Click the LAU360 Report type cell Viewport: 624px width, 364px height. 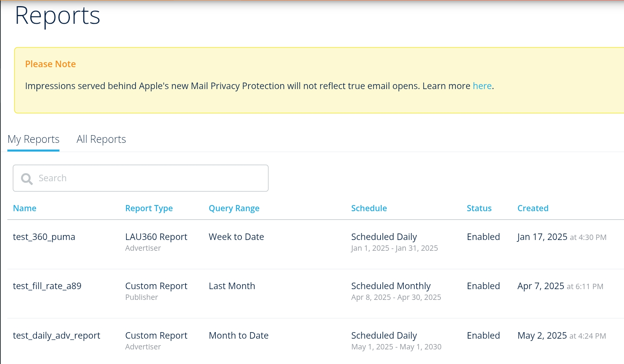(156, 237)
